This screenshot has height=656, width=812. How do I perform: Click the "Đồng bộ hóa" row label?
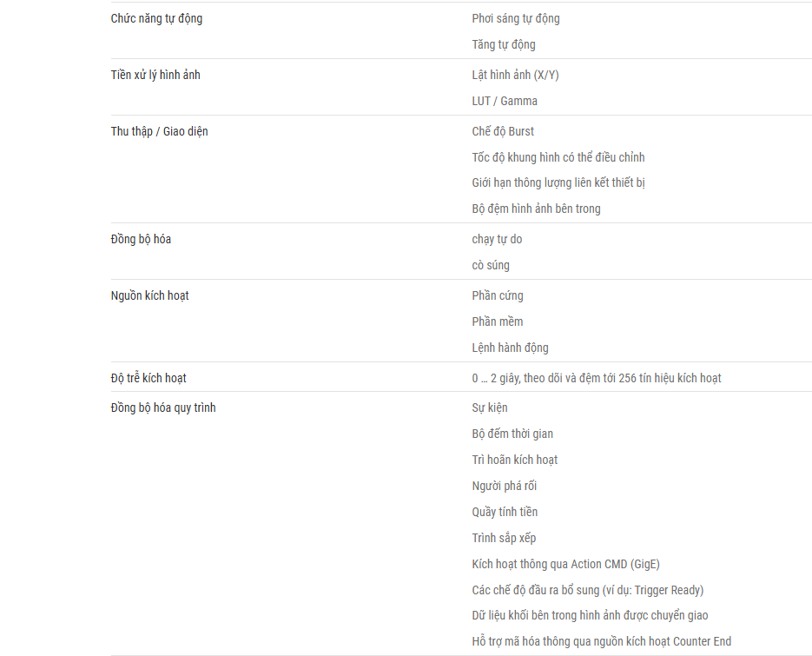pos(141,240)
